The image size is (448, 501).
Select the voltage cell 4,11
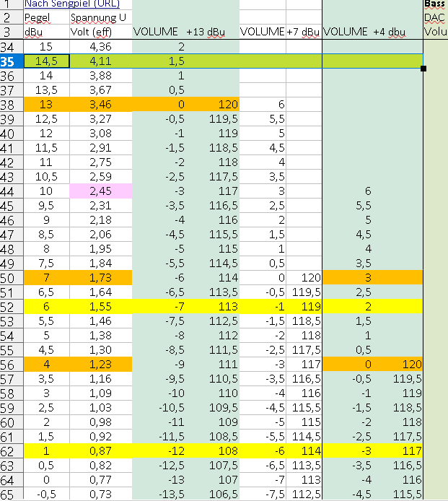click(x=100, y=61)
